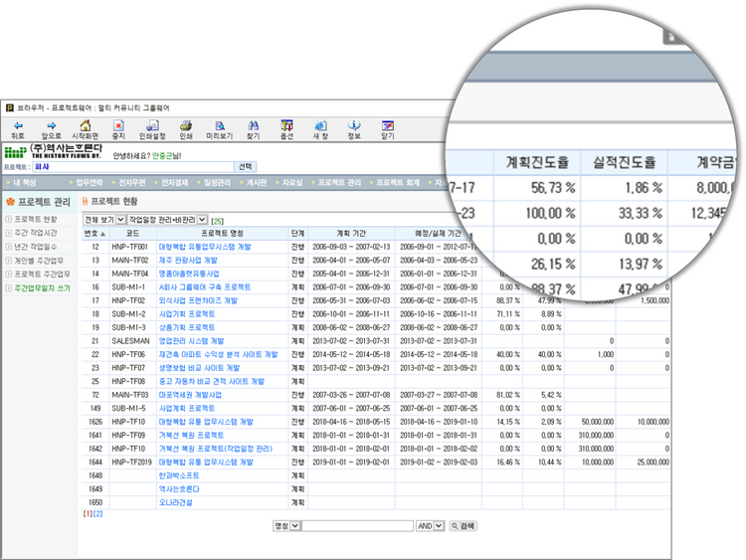Open the 명칭 search field dropdown

(x=286, y=526)
